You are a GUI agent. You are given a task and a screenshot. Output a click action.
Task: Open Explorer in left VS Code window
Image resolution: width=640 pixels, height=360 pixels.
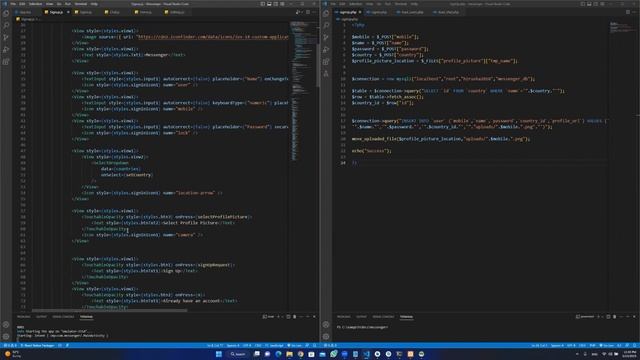pyautogui.click(x=6, y=13)
